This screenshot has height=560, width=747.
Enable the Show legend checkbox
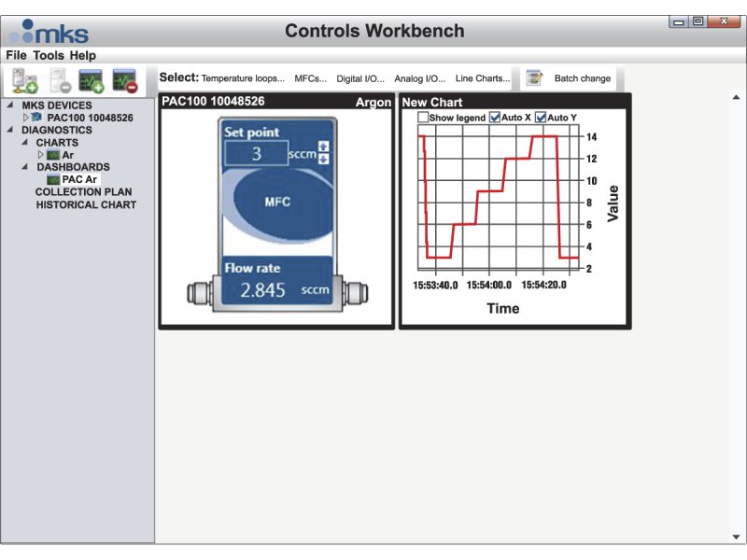click(x=423, y=118)
